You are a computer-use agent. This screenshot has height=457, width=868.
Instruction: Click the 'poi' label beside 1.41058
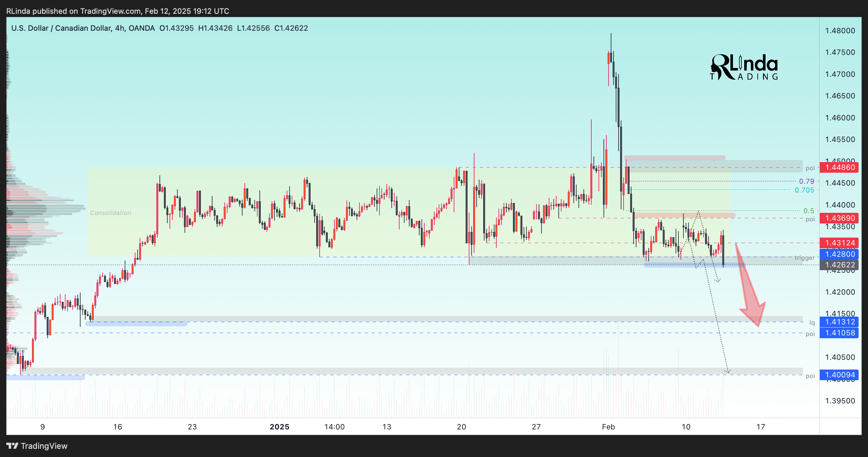click(x=810, y=334)
